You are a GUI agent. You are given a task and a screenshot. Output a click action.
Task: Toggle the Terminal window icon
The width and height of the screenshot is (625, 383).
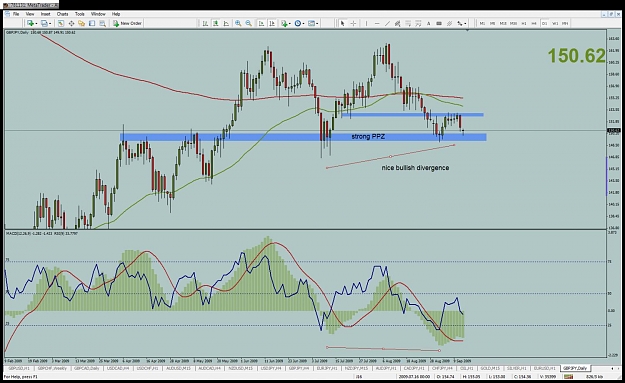tap(92, 24)
